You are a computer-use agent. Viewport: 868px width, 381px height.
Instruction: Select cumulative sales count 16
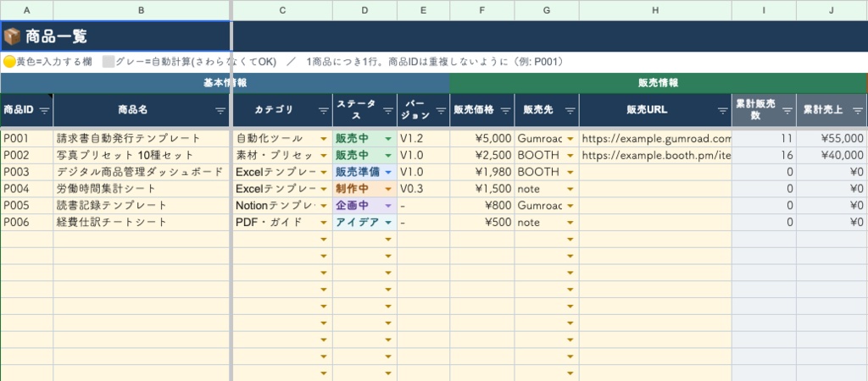pos(764,156)
